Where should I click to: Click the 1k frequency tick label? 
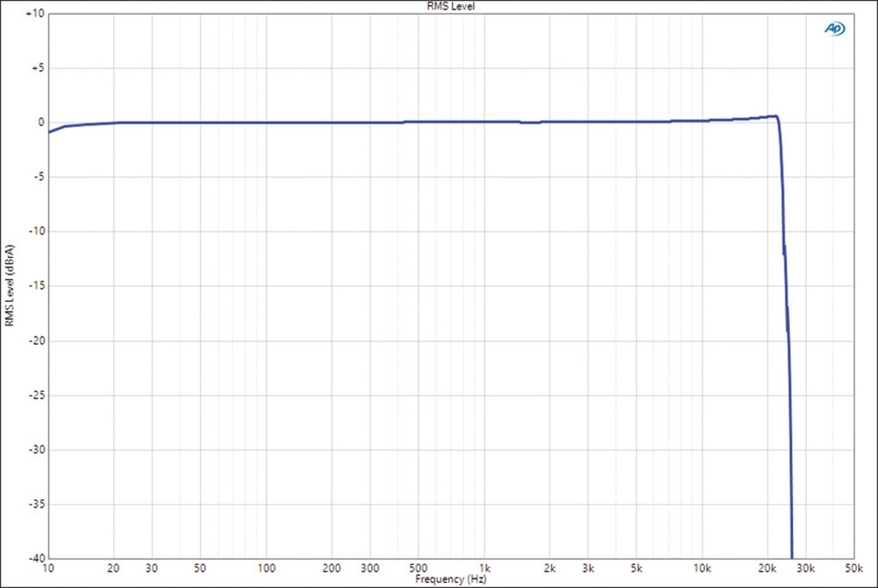[x=485, y=568]
